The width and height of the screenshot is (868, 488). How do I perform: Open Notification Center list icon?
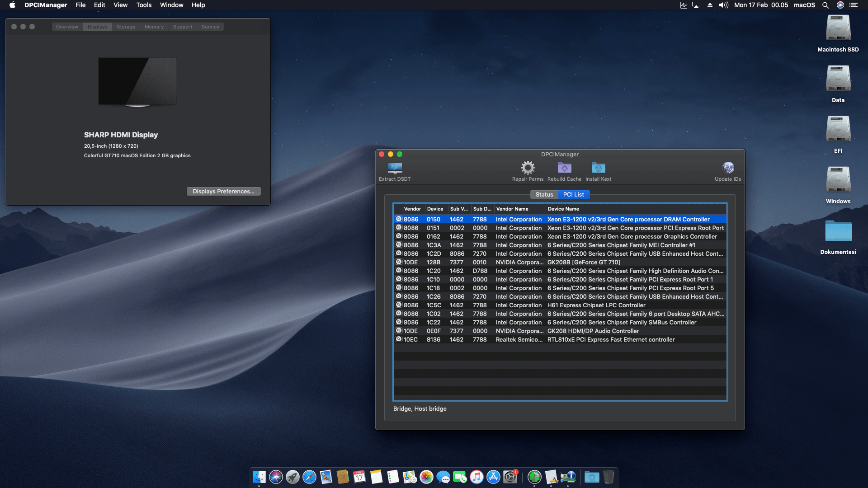[853, 5]
